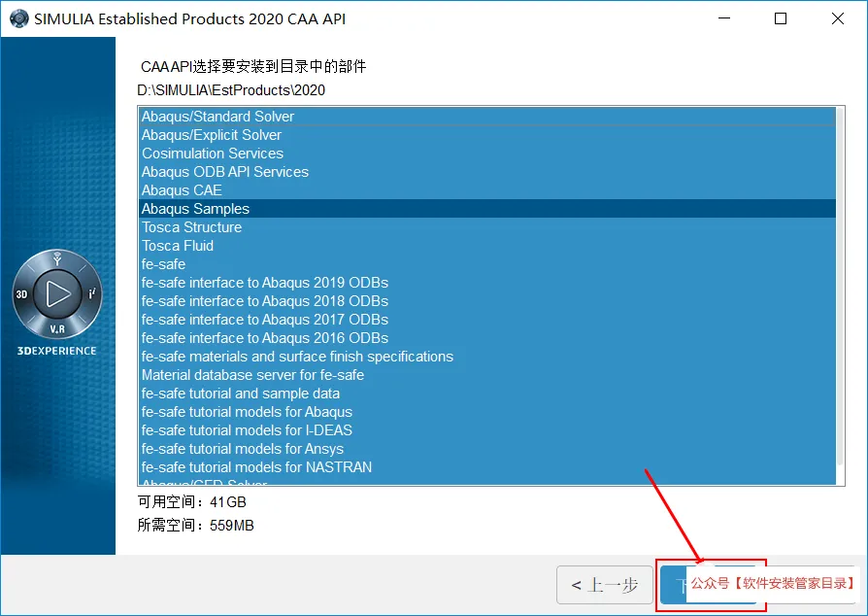This screenshot has width=868, height=616.
Task: Select fe-safe interface to Abaqus 2017 ODBs
Action: (x=487, y=320)
